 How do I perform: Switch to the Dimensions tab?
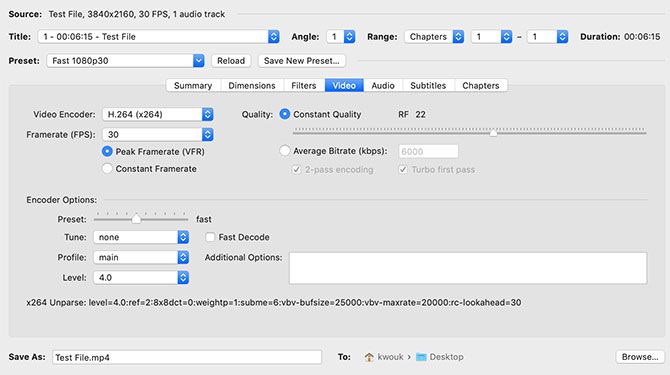tap(252, 85)
